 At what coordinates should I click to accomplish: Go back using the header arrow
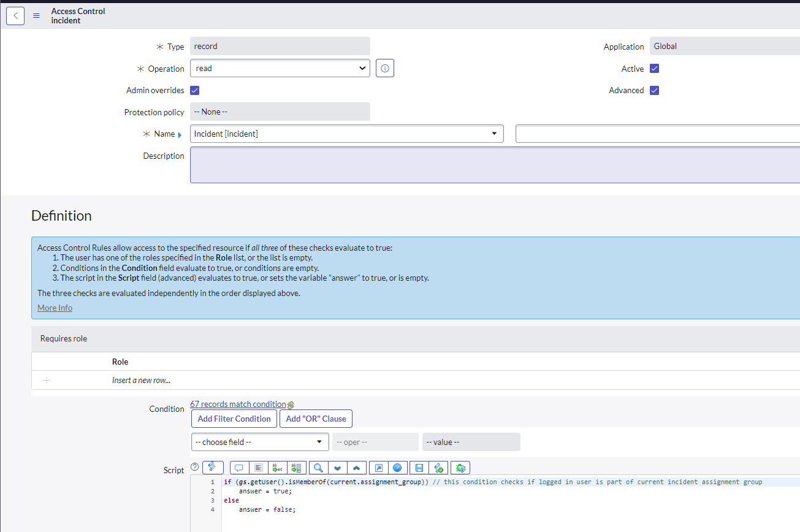coord(15,16)
